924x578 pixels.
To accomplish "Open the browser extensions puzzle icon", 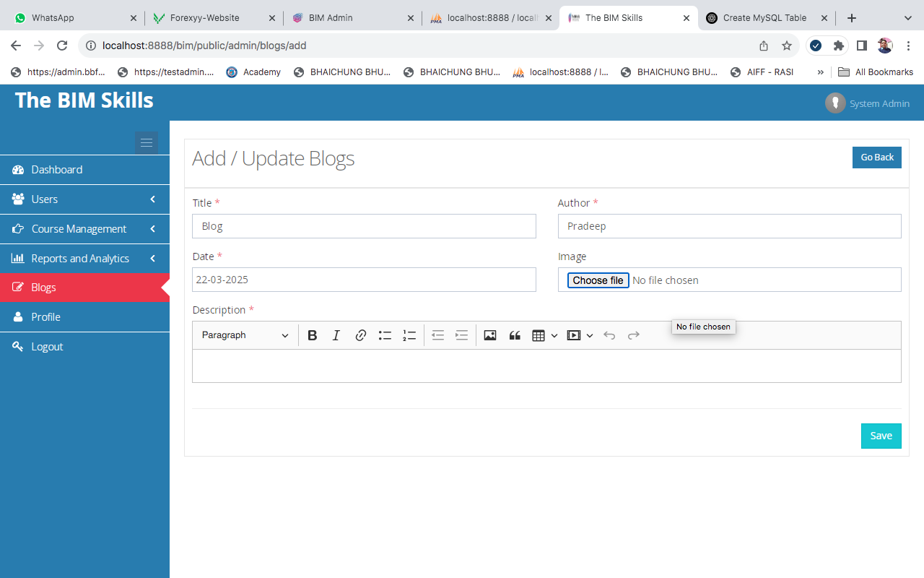I will (x=838, y=46).
